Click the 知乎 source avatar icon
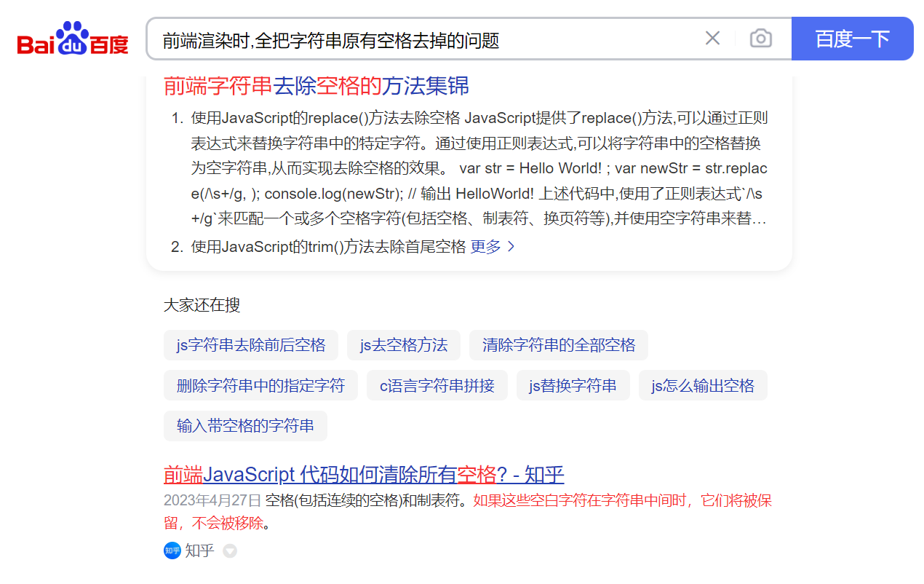 pos(172,551)
